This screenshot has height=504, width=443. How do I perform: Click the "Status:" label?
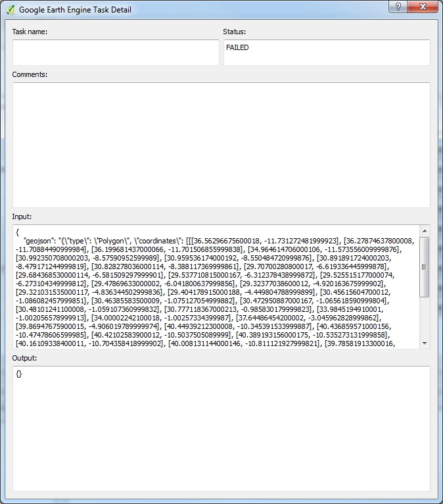[235, 32]
